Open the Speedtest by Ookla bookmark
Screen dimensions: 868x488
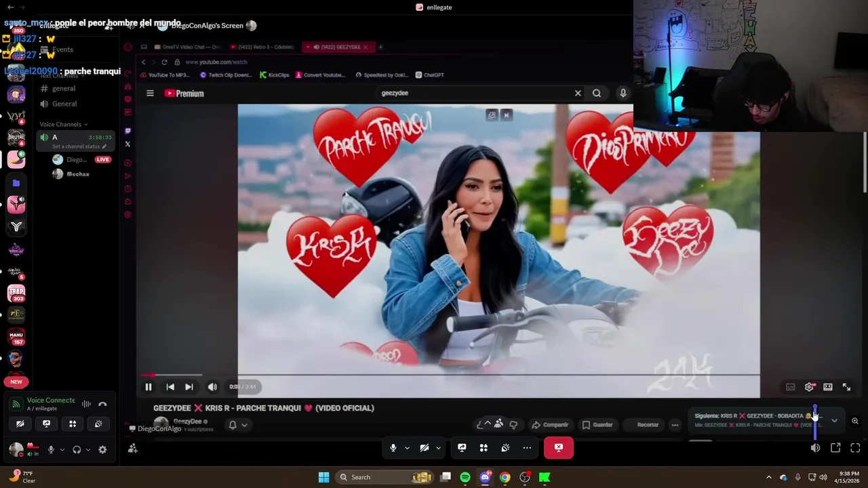pos(382,75)
